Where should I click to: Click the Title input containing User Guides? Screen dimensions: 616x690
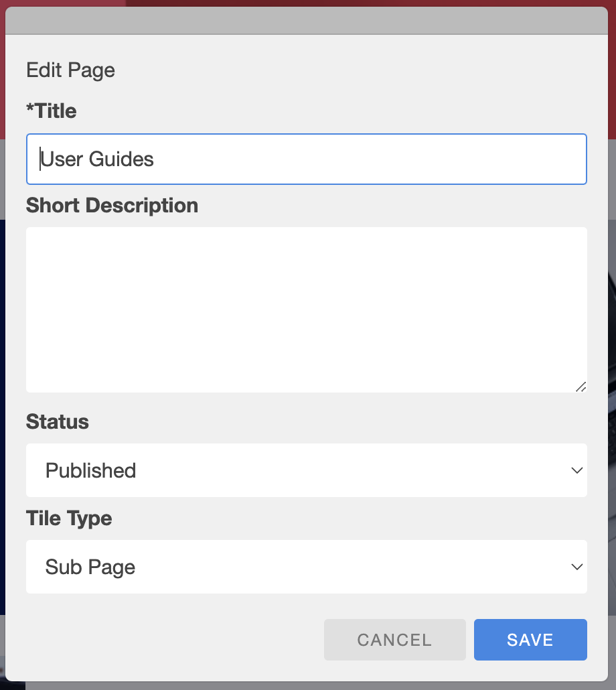(x=307, y=159)
